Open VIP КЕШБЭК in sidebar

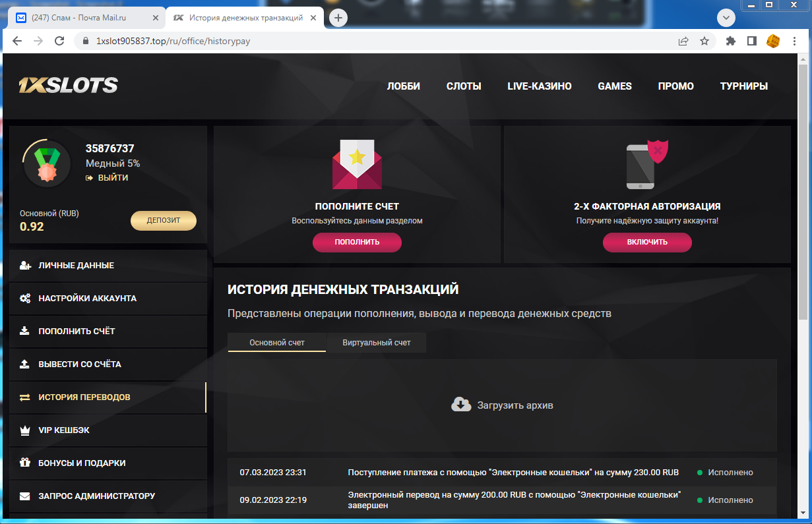point(108,430)
